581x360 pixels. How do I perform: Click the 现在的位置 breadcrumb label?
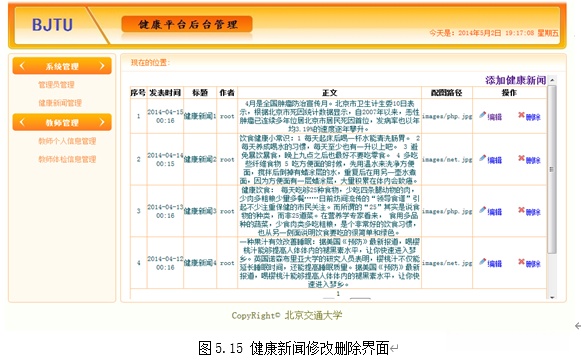[x=150, y=62]
